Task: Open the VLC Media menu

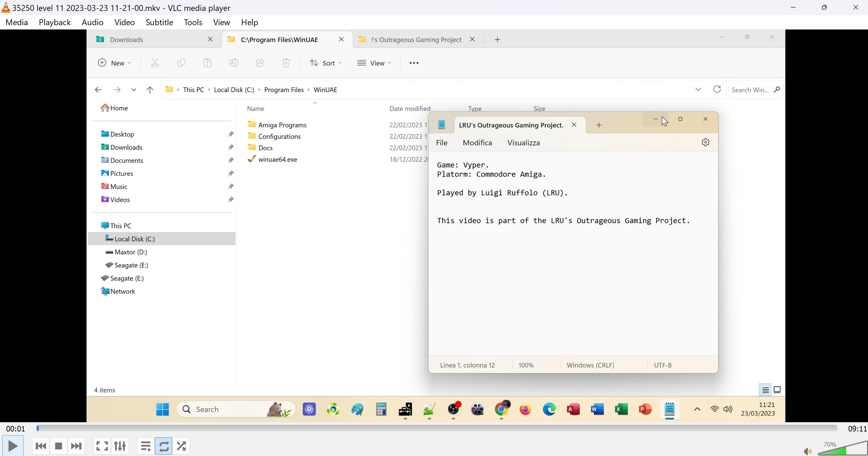Action: pos(17,22)
